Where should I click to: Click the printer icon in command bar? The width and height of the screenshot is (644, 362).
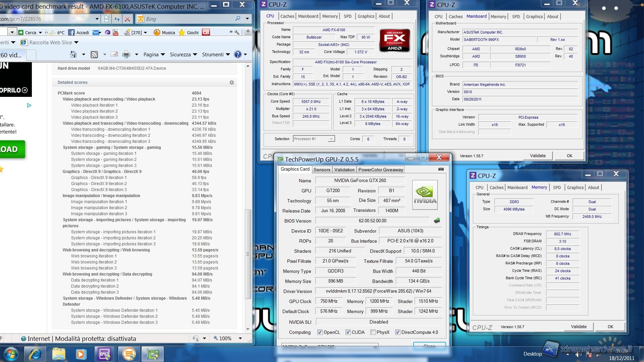click(126, 55)
